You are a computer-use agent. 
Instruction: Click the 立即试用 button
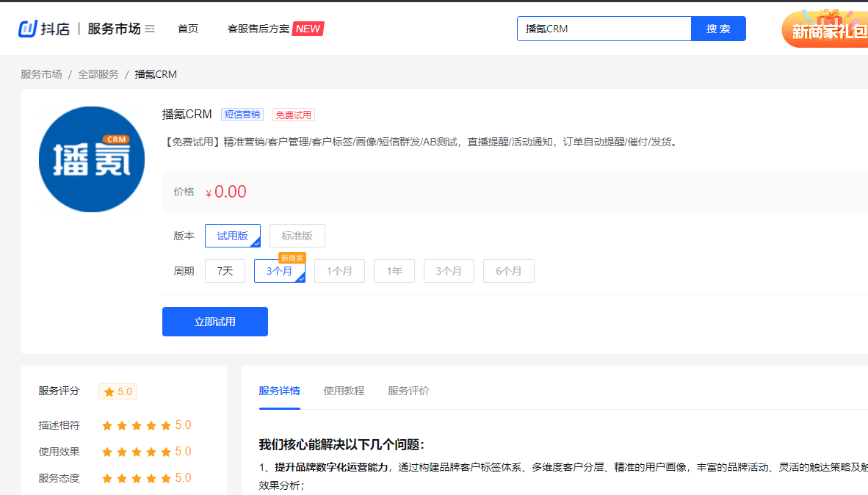(x=214, y=322)
